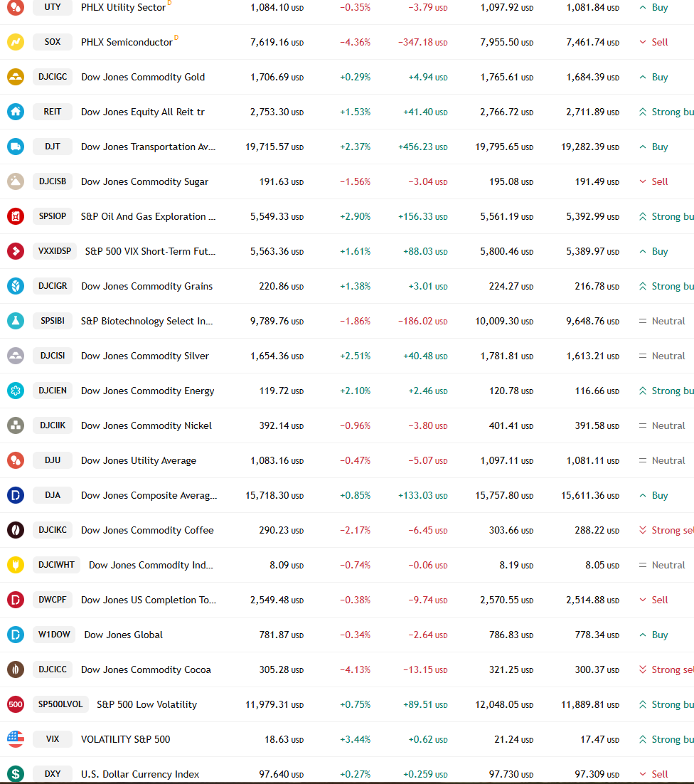Image resolution: width=694 pixels, height=784 pixels.
Task: Open S&P Biotechnology Select Industry link
Action: (x=147, y=321)
